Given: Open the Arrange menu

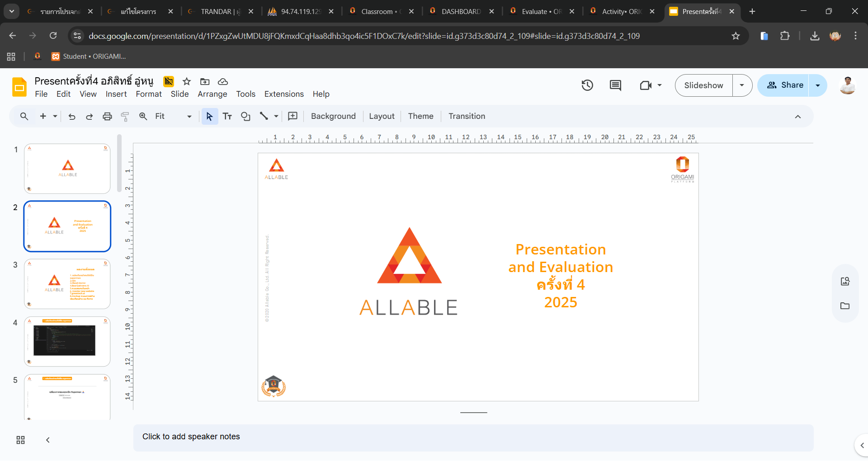Looking at the screenshot, I should (212, 94).
